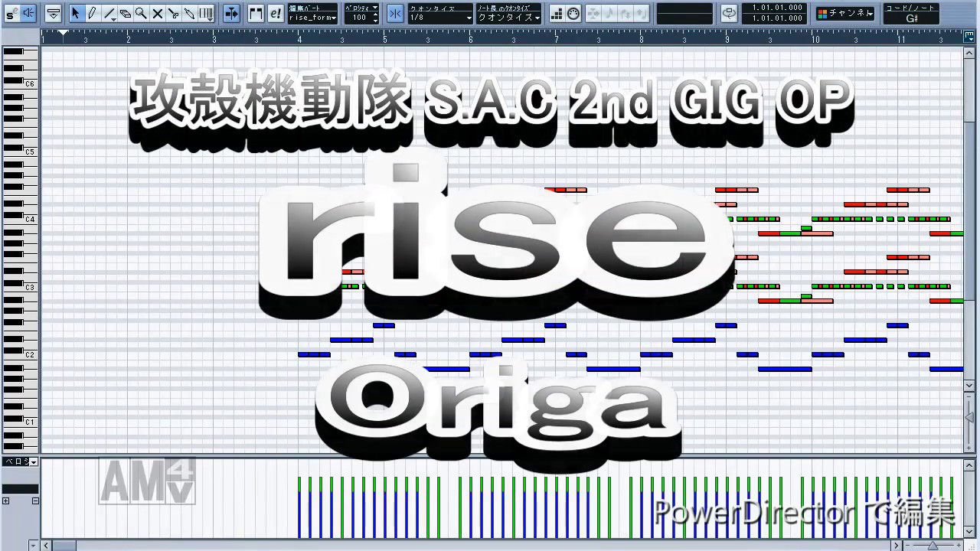Toggle the Independent Track Loop button

click(729, 13)
